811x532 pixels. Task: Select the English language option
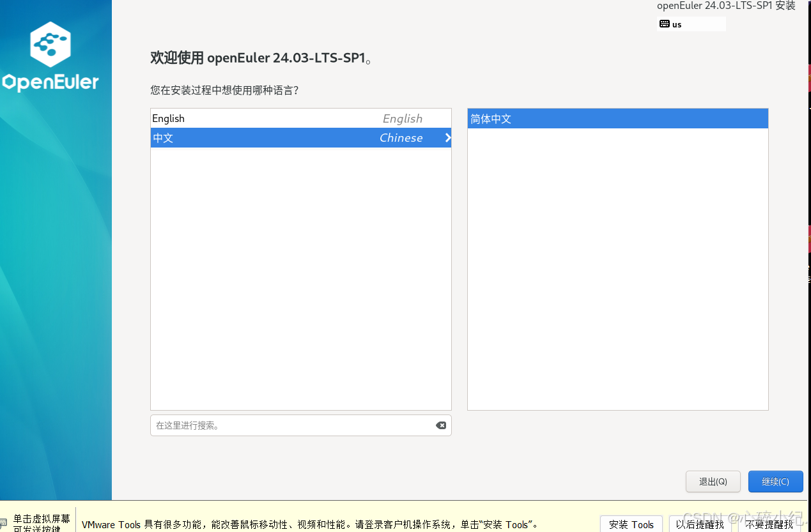[256, 118]
